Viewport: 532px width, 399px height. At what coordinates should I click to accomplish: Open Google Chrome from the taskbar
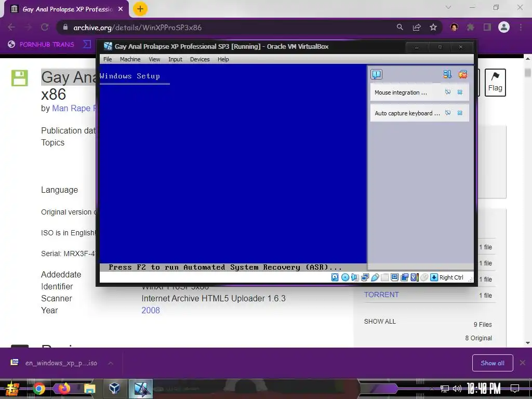tap(38, 389)
